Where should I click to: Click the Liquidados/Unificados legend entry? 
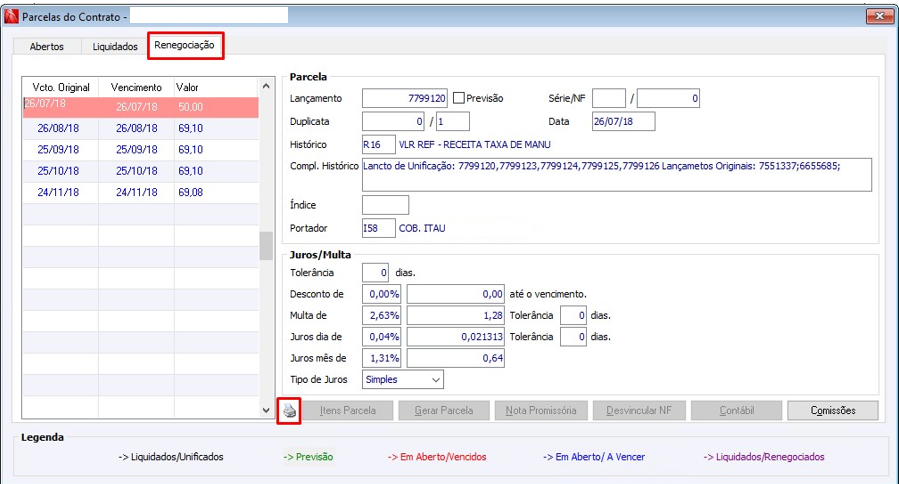171,457
